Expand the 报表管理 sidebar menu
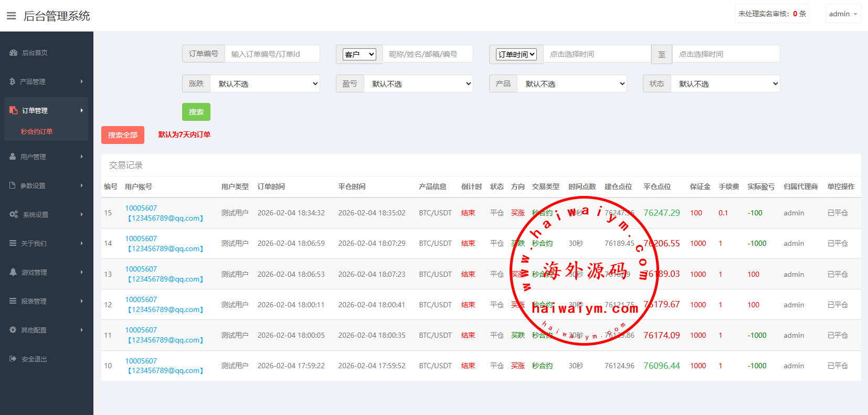 (46, 301)
